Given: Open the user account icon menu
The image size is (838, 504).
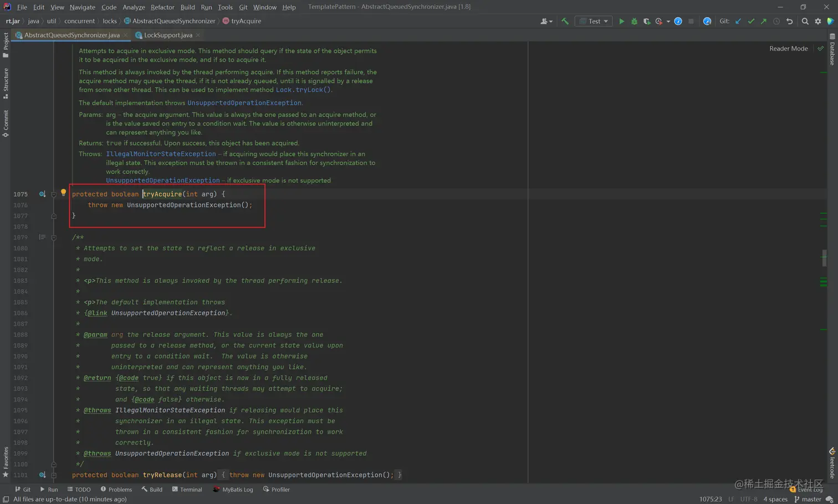Looking at the screenshot, I should click(546, 21).
